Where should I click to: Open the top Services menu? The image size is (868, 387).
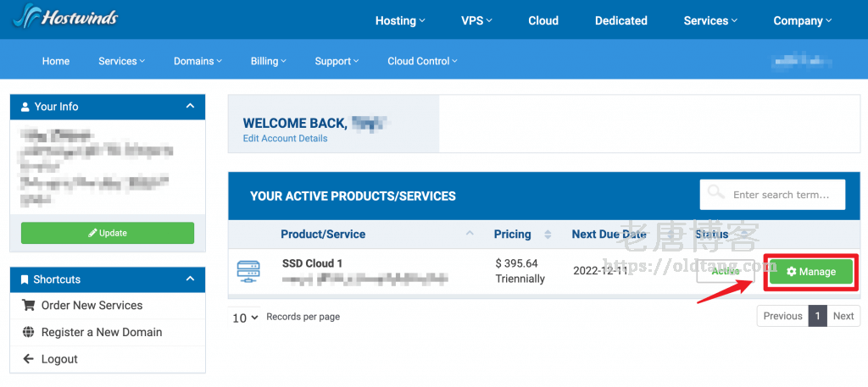(711, 20)
